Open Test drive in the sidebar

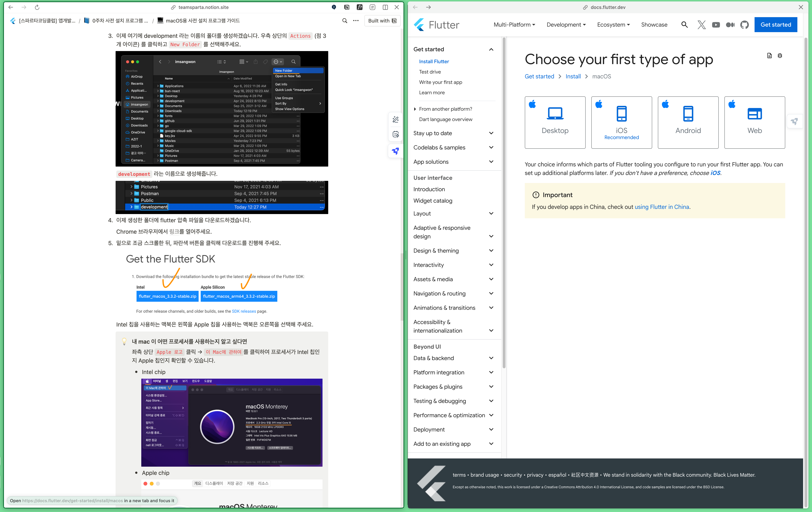pos(430,72)
